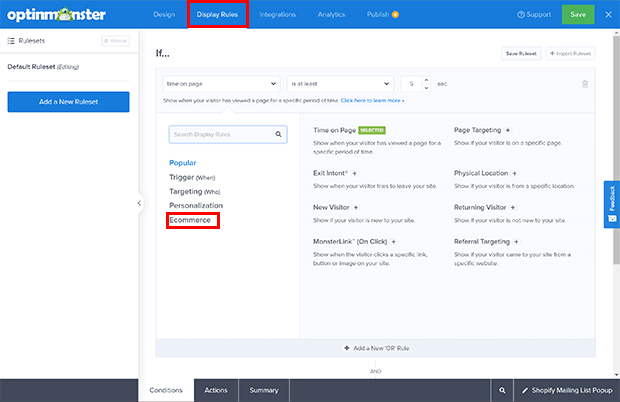Viewport: 620px width, 402px height.
Task: Click the Publish status orange dot
Action: coord(395,15)
